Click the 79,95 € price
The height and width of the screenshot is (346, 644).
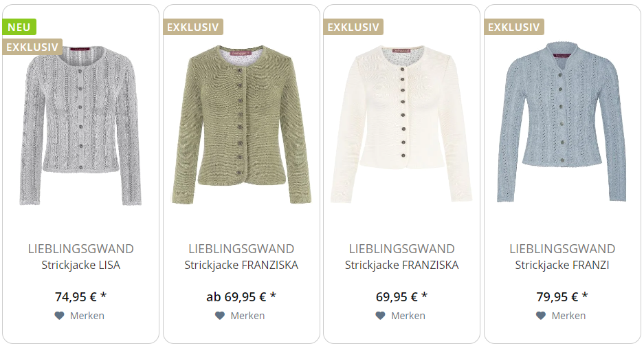pyautogui.click(x=562, y=297)
